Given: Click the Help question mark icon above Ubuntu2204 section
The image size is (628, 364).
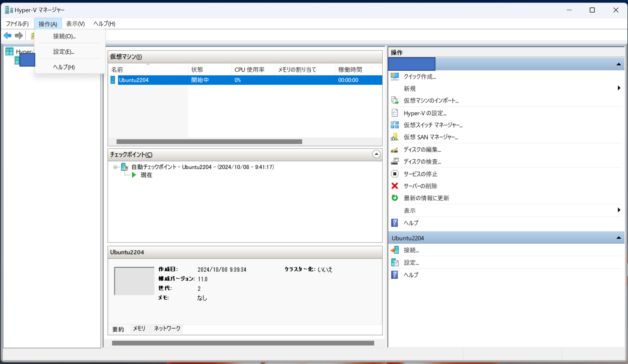Looking at the screenshot, I should click(395, 223).
